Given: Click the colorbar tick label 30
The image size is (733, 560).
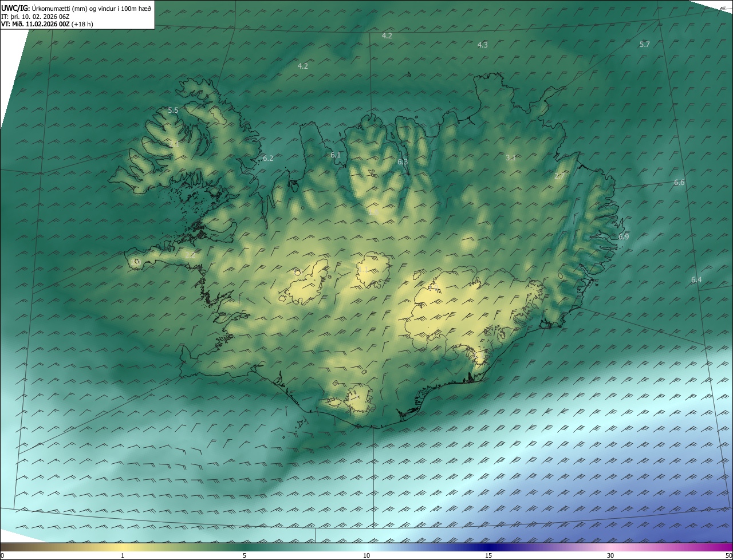Looking at the screenshot, I should 610,556.
